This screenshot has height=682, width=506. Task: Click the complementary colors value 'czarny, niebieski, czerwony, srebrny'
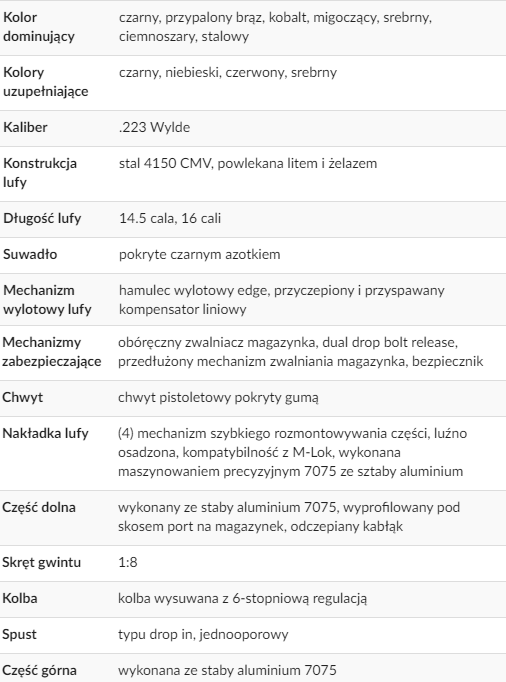click(228, 72)
